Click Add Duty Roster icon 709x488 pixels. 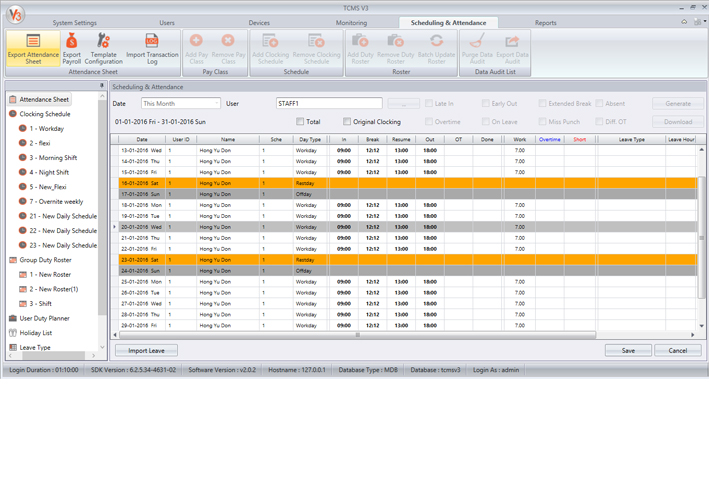click(360, 48)
